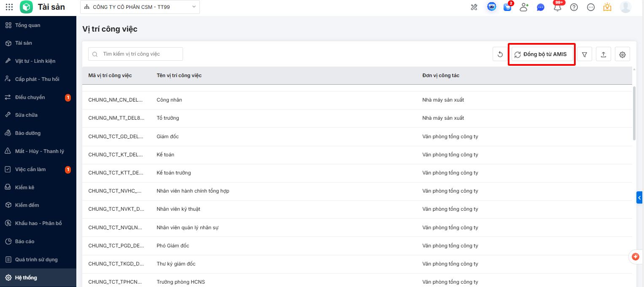This screenshot has width=644, height=287.
Task: Open the app launcher grid icon
Action: [9, 7]
